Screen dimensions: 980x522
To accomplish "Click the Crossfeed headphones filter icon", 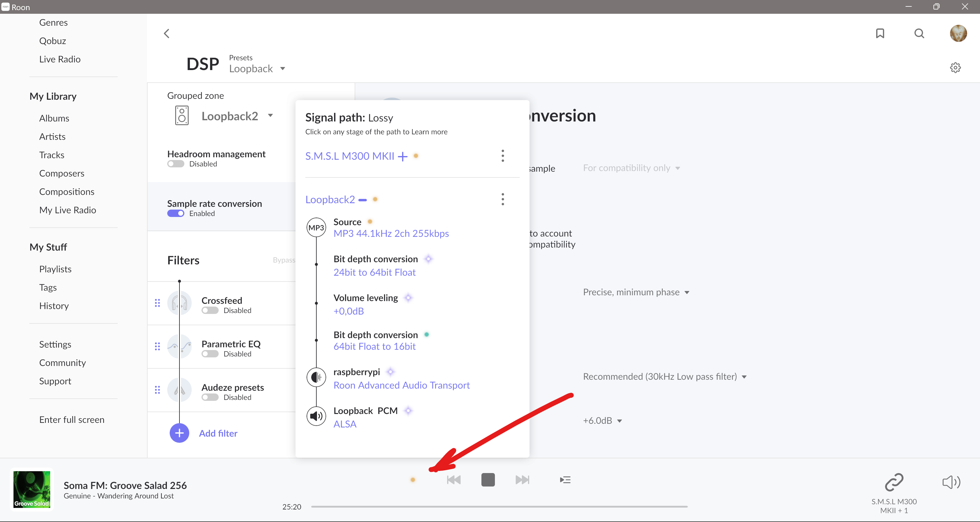I will coord(179,303).
